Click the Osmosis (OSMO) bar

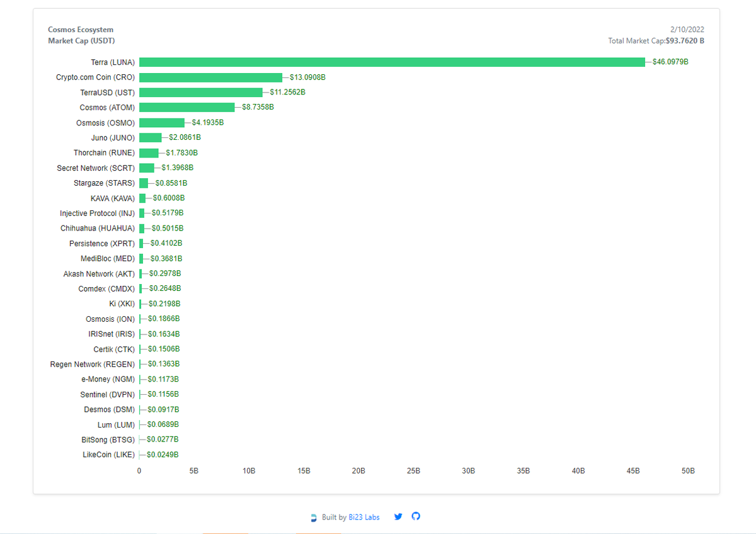tap(162, 123)
